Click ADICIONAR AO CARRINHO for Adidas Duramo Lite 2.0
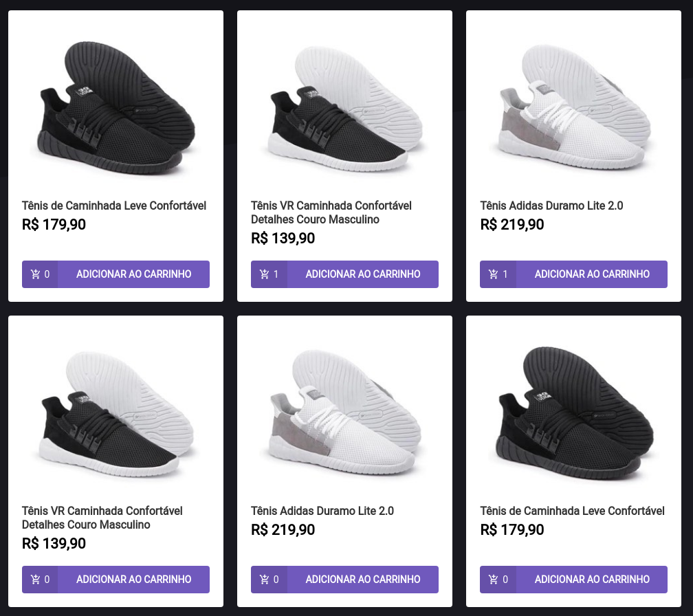This screenshot has height=616, width=693. coord(591,274)
